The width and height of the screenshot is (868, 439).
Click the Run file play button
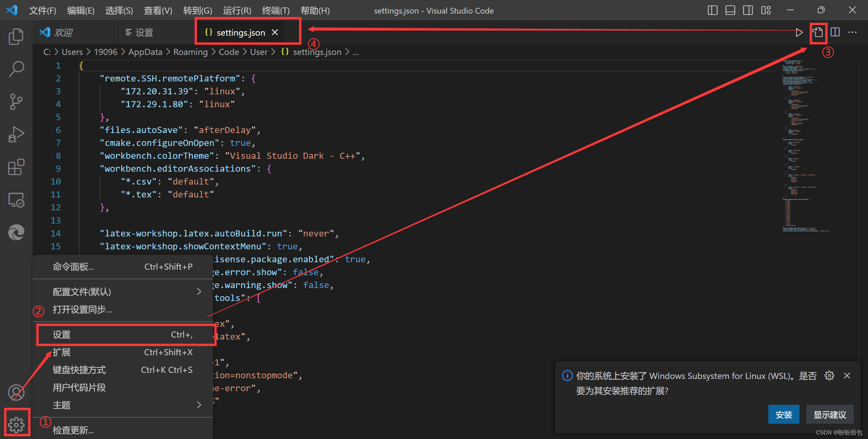click(799, 32)
